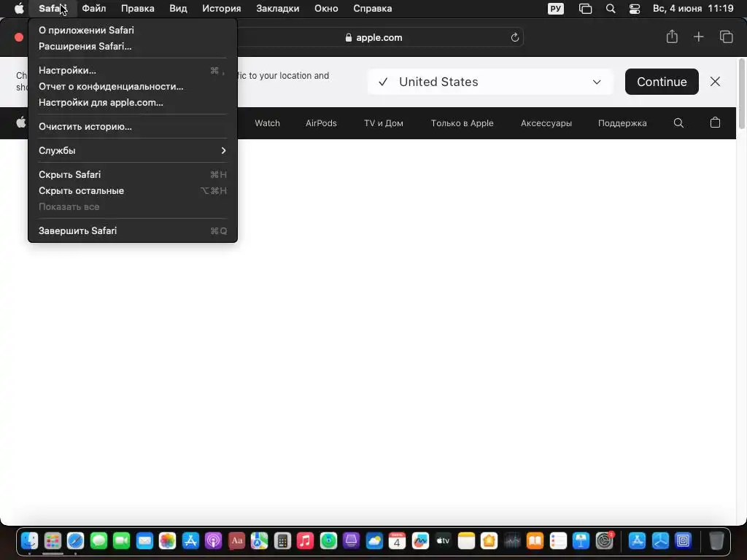Screen dimensions: 747x560
Task: Open Launchpad from the Dock
Action: tap(53, 540)
